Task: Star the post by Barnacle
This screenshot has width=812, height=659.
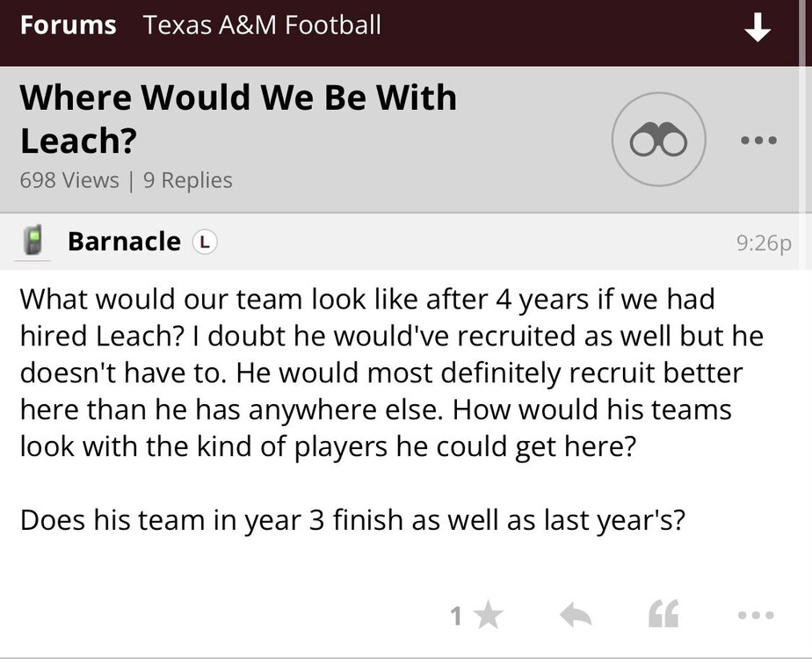Action: (x=488, y=616)
